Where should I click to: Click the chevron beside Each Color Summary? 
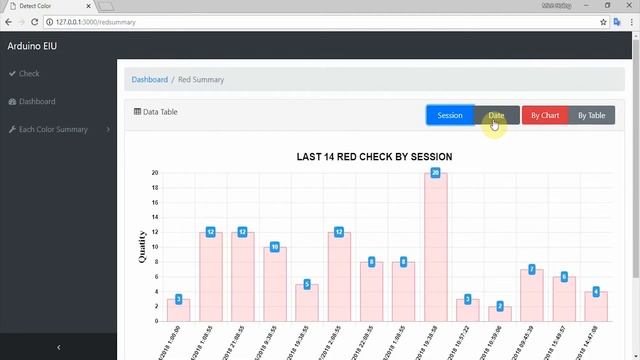(x=108, y=129)
